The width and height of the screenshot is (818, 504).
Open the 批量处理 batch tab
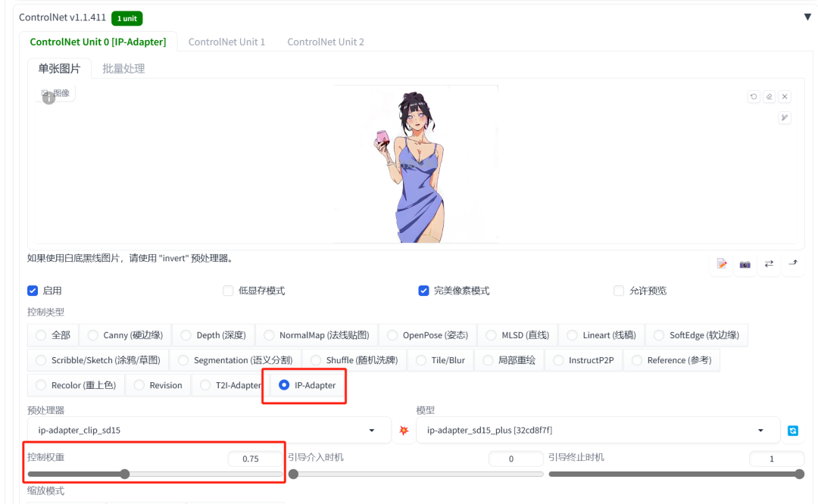(x=123, y=68)
